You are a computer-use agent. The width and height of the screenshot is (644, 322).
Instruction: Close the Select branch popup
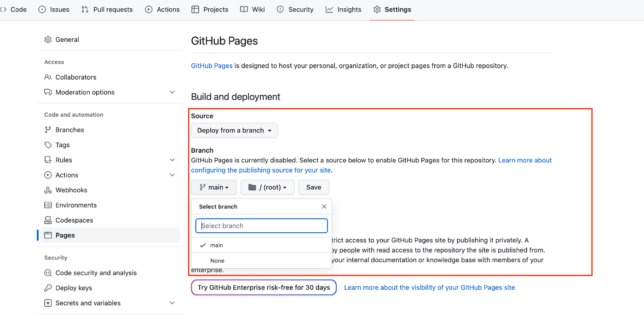324,207
